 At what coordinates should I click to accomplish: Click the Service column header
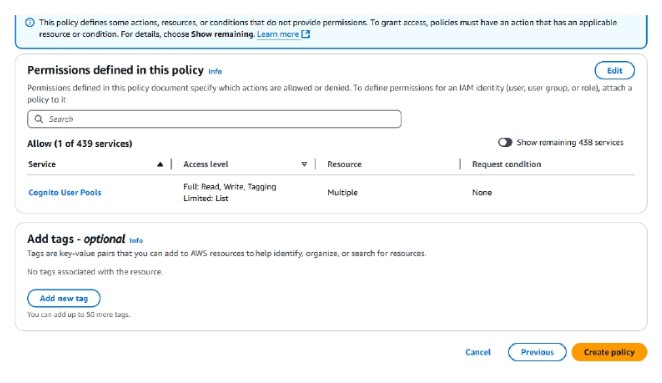tap(42, 164)
